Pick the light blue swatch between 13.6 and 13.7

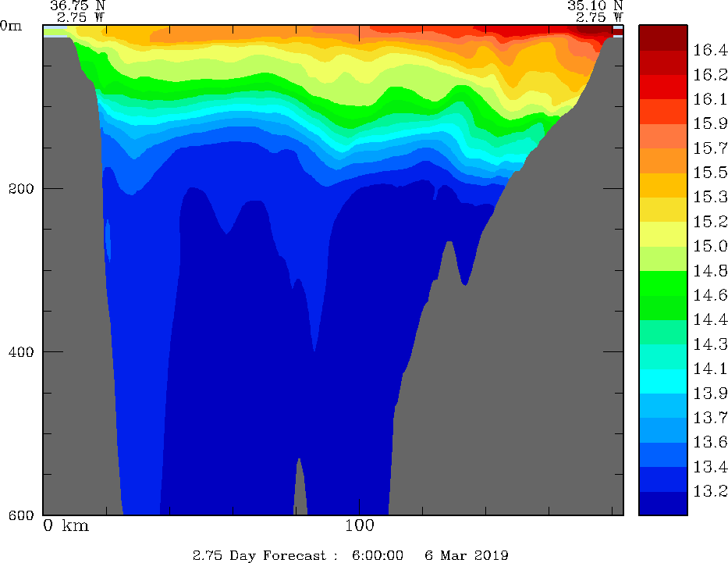(663, 430)
